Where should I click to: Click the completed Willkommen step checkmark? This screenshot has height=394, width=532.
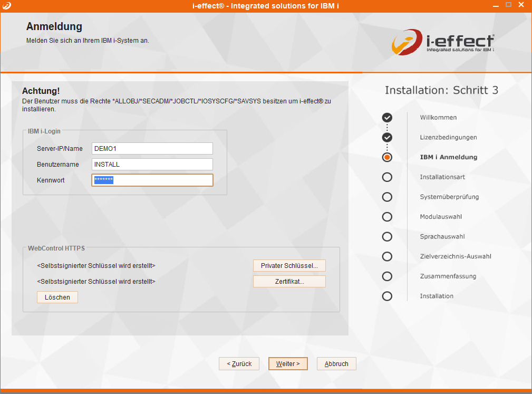point(387,118)
